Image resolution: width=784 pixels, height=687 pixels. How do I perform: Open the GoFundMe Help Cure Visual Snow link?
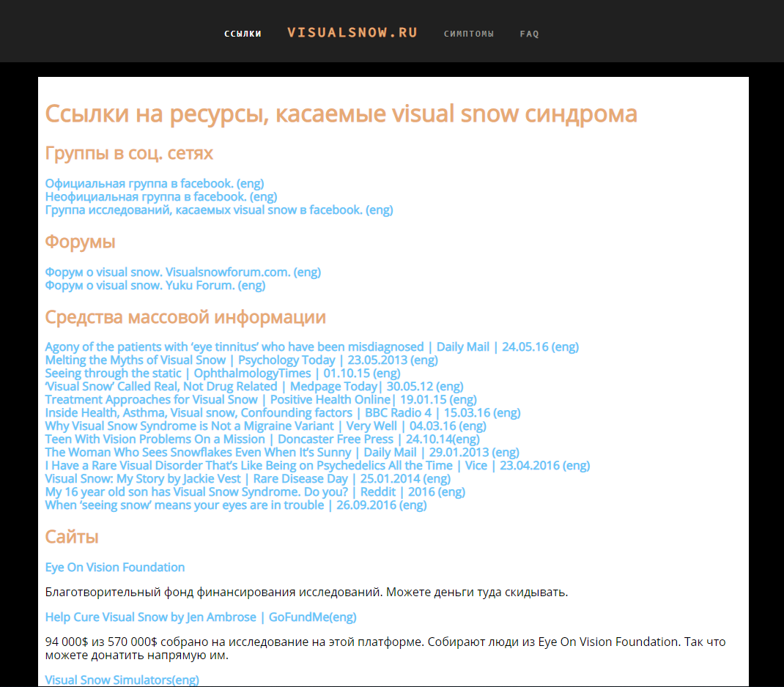click(201, 617)
